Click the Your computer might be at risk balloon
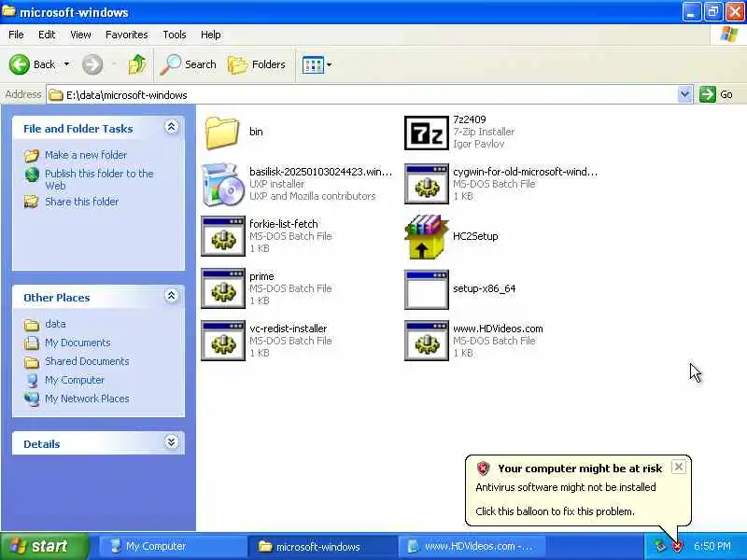This screenshot has height=560, width=747. [x=578, y=491]
